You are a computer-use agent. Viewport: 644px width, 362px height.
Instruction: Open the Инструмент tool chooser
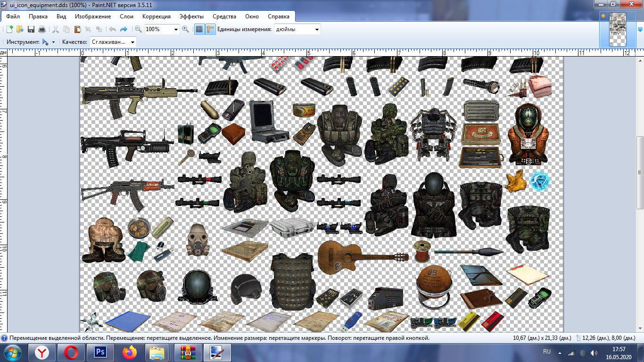pos(48,42)
